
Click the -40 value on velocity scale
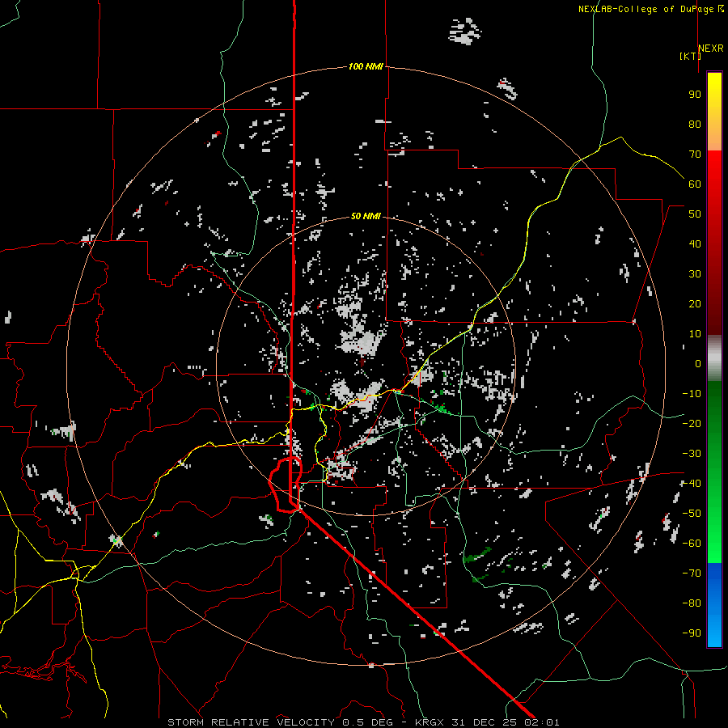pyautogui.click(x=692, y=484)
